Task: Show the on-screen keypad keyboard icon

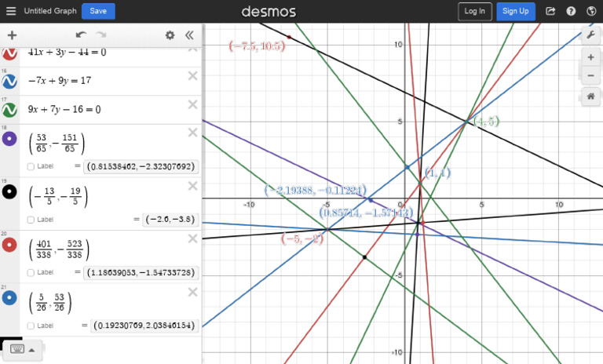Action: [x=17, y=349]
